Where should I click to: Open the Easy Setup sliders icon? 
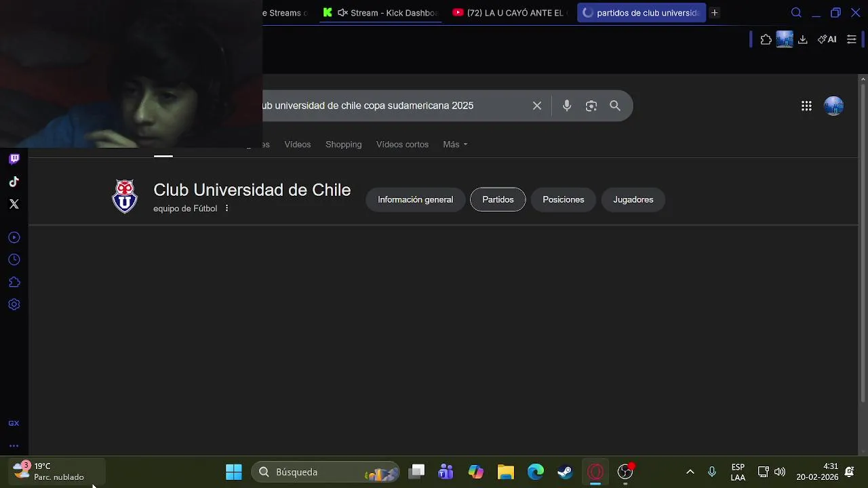[852, 39]
